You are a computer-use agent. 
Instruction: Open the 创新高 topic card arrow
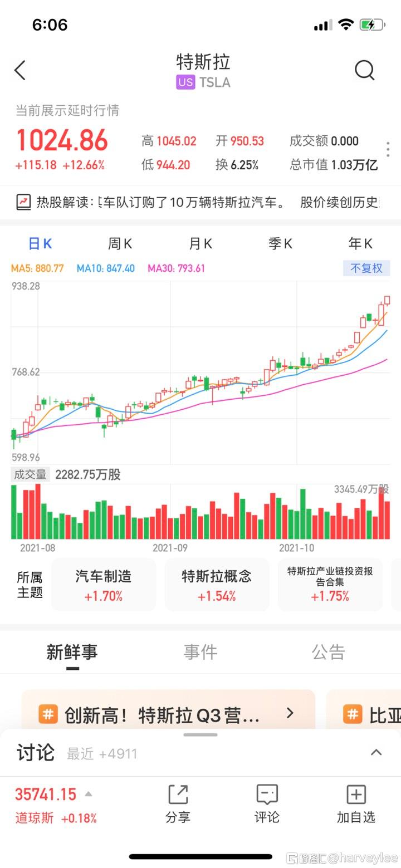[290, 713]
